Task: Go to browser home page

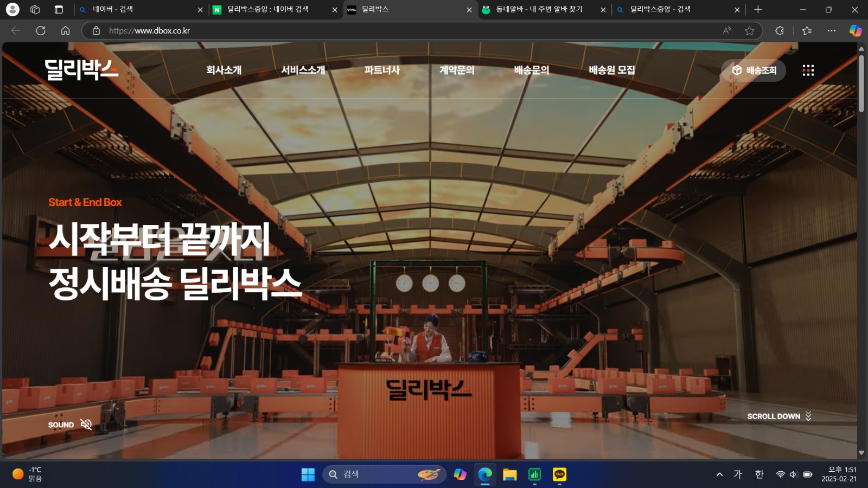Action: (x=66, y=30)
